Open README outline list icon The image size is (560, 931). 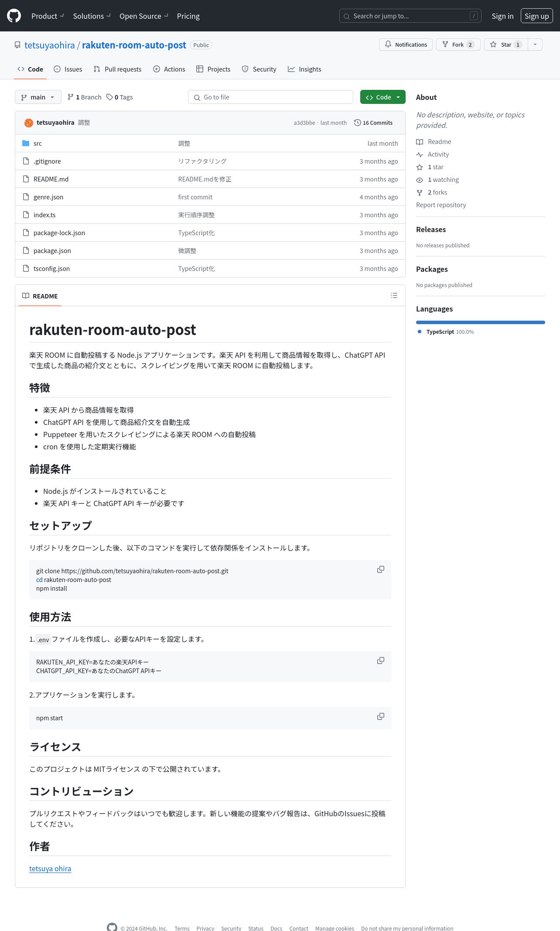tap(394, 295)
